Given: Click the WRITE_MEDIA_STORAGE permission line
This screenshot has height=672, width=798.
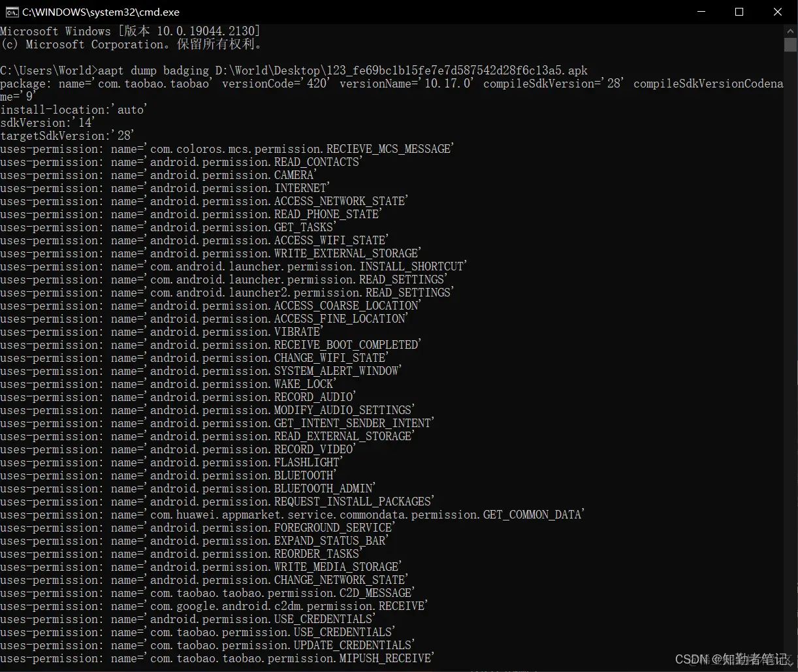Looking at the screenshot, I should point(200,567).
